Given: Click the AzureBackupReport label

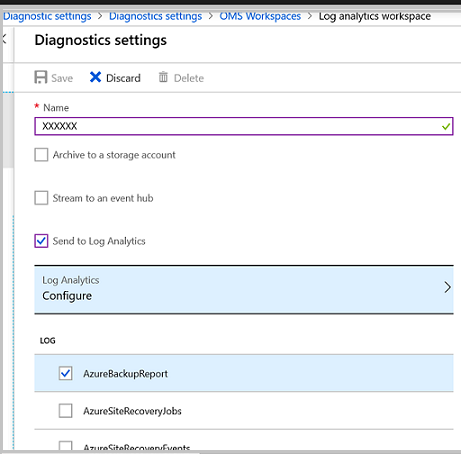Looking at the screenshot, I should pos(125,374).
